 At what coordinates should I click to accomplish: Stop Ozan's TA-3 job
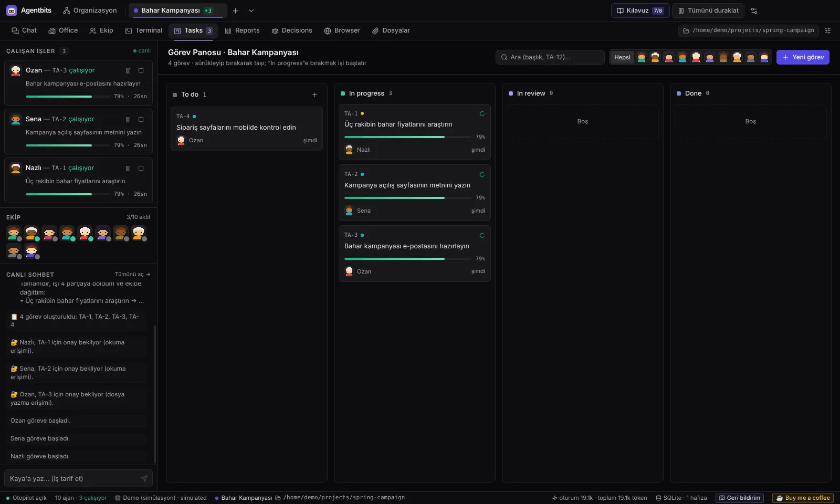[141, 70]
